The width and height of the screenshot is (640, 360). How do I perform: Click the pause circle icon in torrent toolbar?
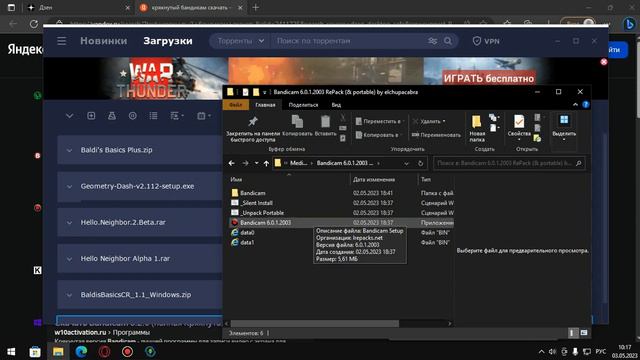click(132, 116)
